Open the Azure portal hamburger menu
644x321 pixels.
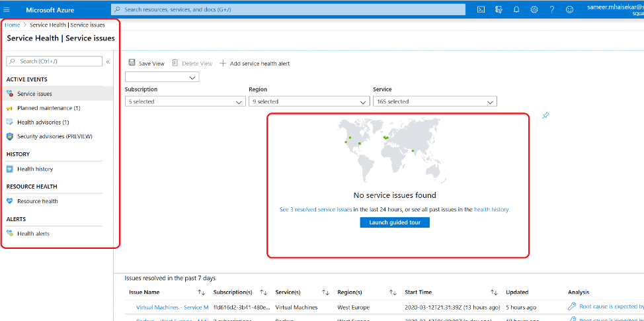coord(7,9)
